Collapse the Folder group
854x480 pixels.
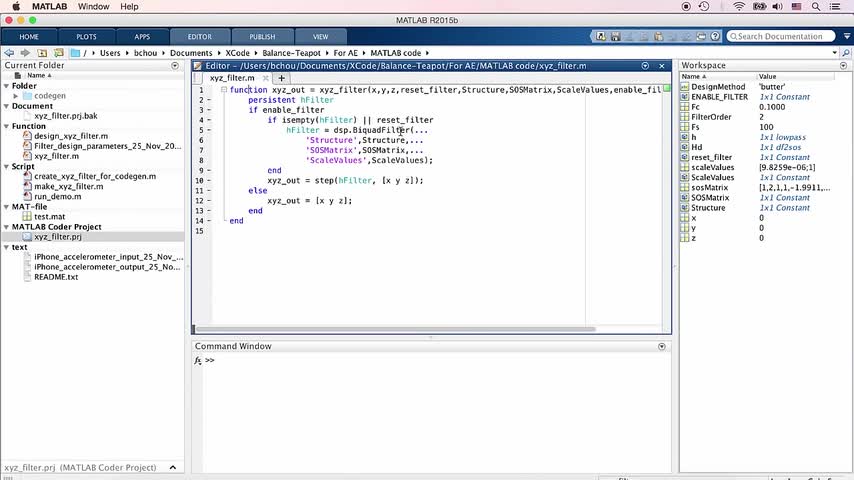pyautogui.click(x=7, y=86)
